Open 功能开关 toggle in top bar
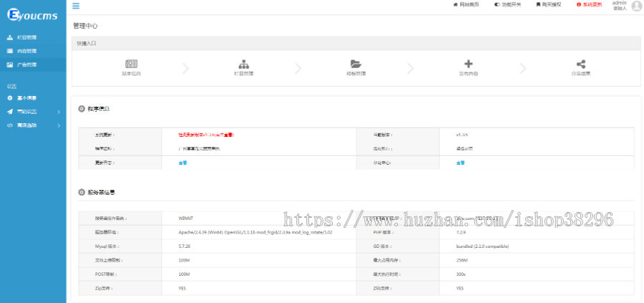The image size is (644, 303). 507,4
